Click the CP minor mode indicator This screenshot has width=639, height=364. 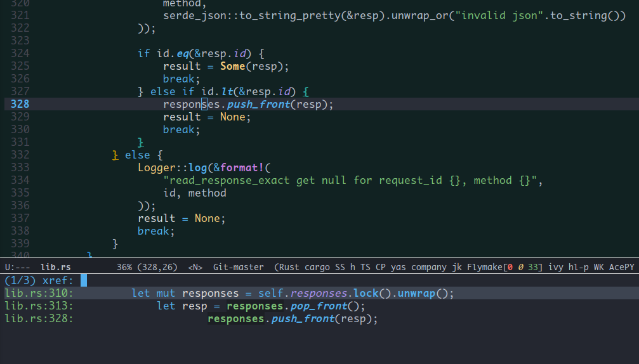(381, 267)
